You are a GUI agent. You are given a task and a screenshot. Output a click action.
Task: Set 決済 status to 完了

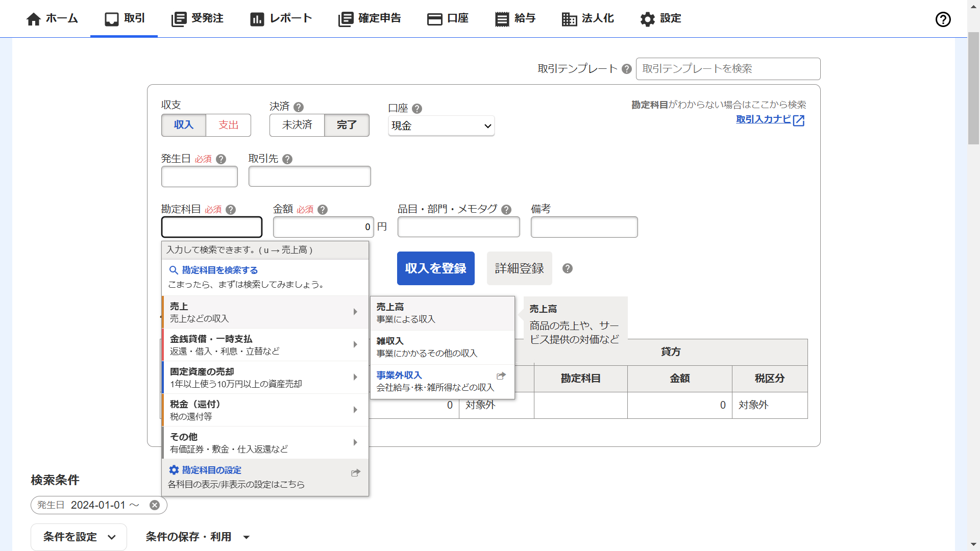[x=347, y=125]
